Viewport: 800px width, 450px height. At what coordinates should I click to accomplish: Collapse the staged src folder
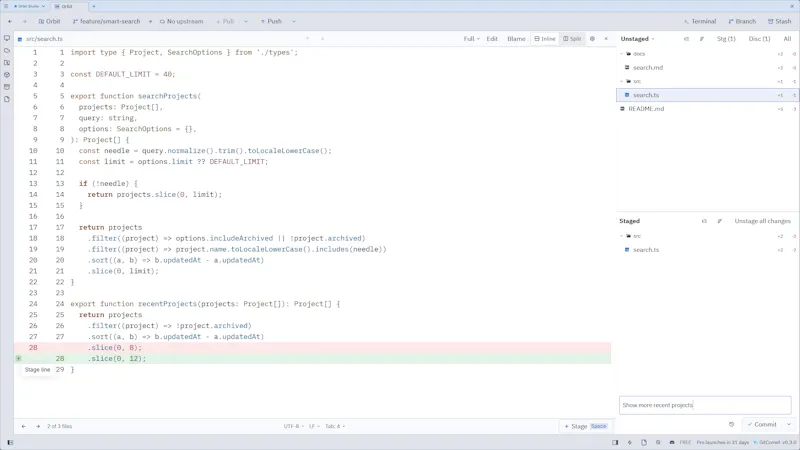(621, 236)
